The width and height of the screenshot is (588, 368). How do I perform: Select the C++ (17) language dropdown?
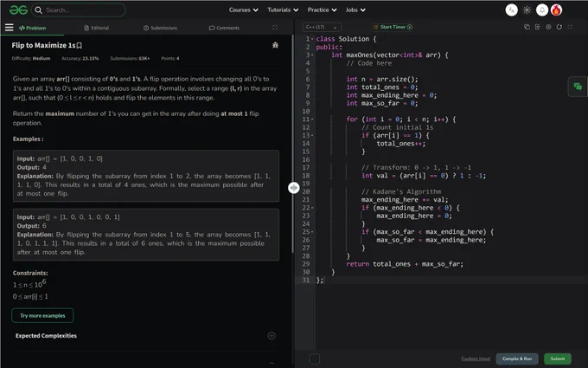pos(323,27)
